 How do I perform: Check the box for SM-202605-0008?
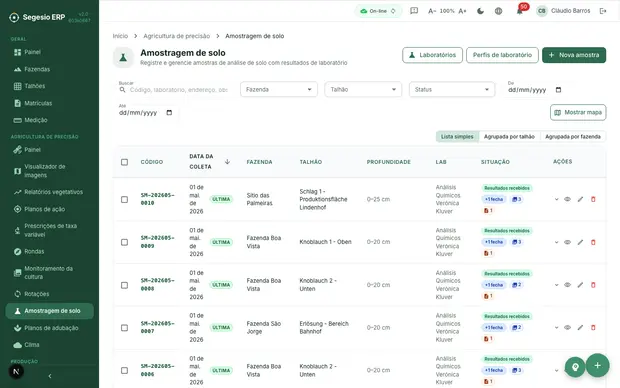[124, 285]
